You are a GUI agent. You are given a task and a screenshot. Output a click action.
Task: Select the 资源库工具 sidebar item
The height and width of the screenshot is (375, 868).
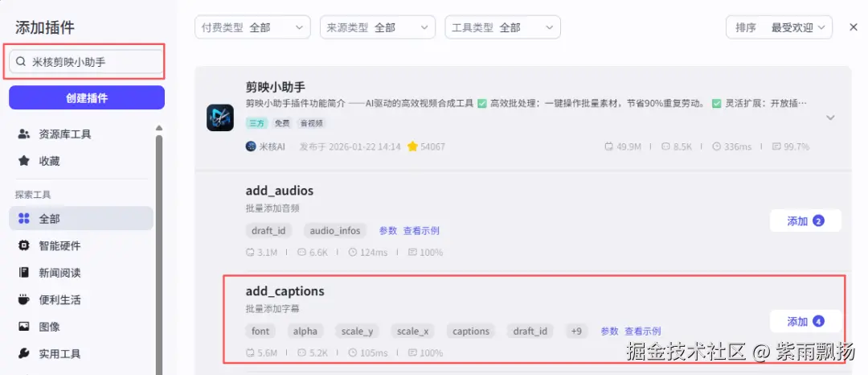(x=81, y=134)
